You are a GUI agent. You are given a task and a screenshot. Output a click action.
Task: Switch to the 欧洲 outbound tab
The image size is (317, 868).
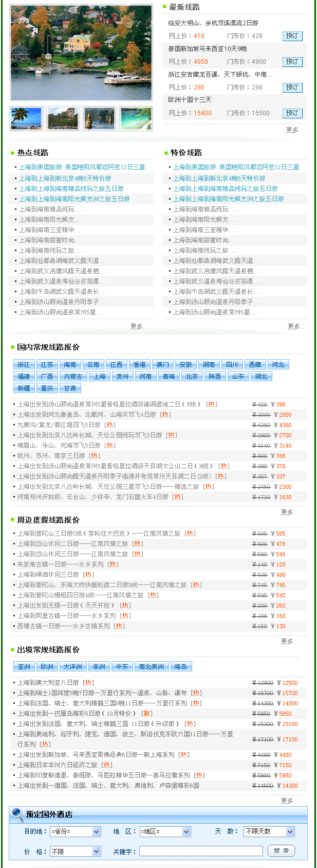(x=47, y=666)
